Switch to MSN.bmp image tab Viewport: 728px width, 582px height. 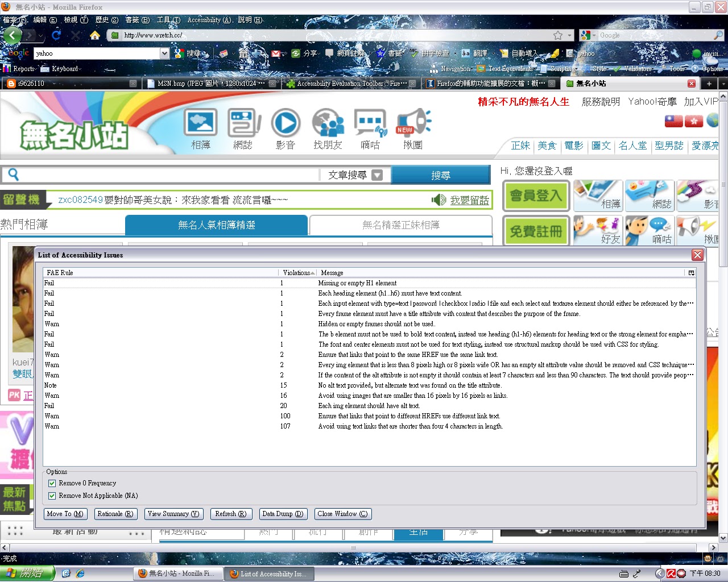210,84
